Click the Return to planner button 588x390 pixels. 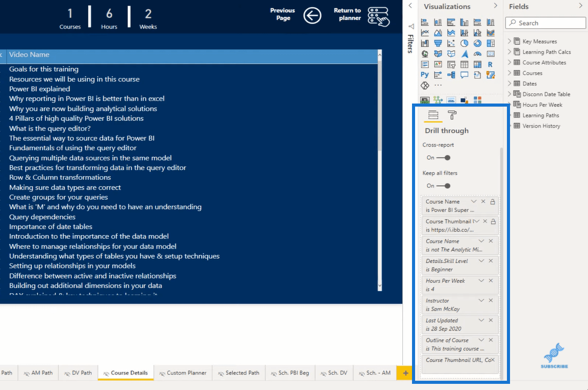click(378, 16)
